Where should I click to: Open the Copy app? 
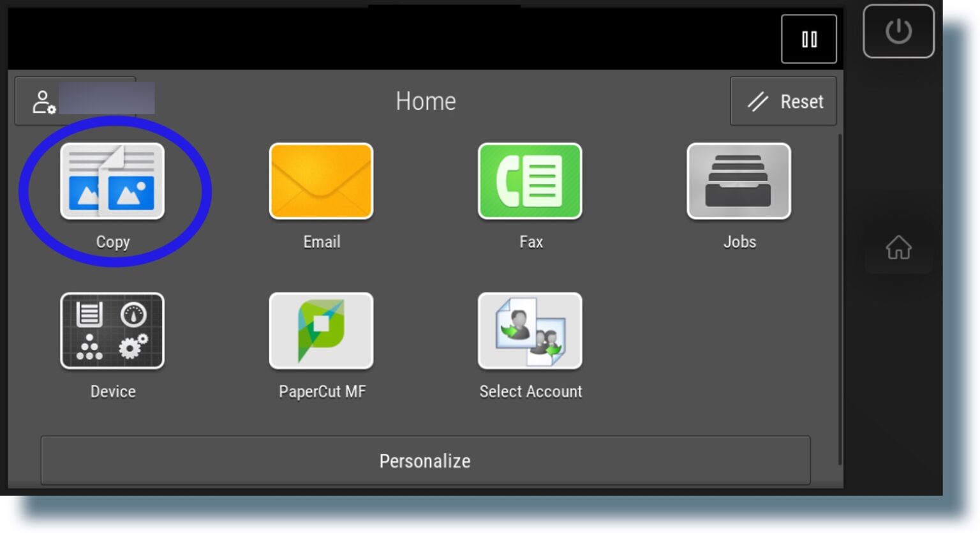[113, 181]
